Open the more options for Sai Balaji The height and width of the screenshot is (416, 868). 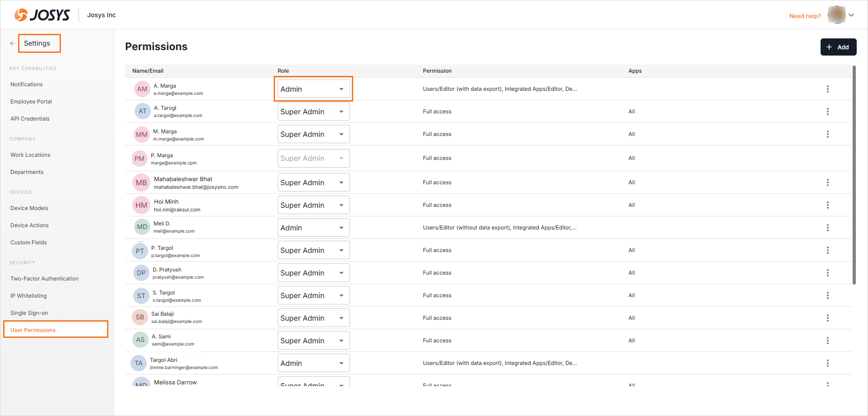(827, 318)
